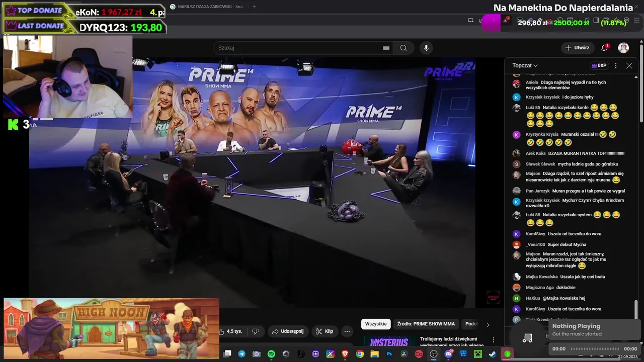This screenshot has width=644, height=362.
Task: Click chat author Pan Jarczyk
Action: [x=537, y=191]
